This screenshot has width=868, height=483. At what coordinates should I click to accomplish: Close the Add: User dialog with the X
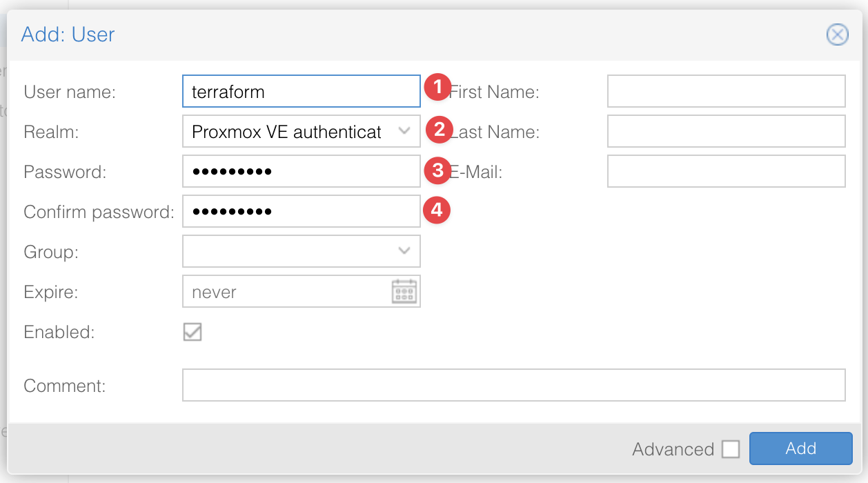click(837, 34)
